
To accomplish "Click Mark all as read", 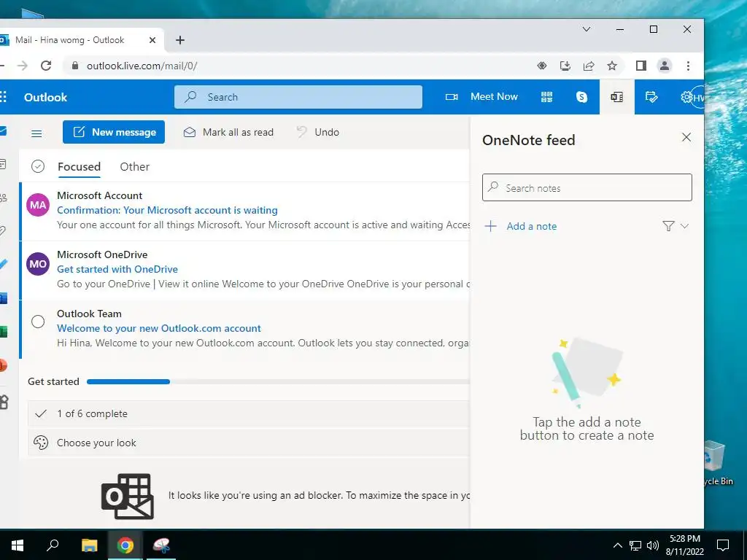I will click(228, 133).
